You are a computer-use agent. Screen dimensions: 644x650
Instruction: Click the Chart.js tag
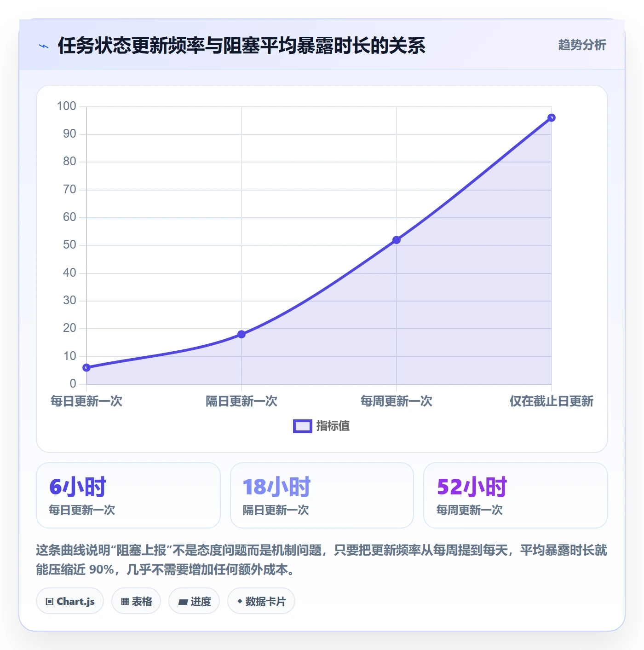[70, 601]
